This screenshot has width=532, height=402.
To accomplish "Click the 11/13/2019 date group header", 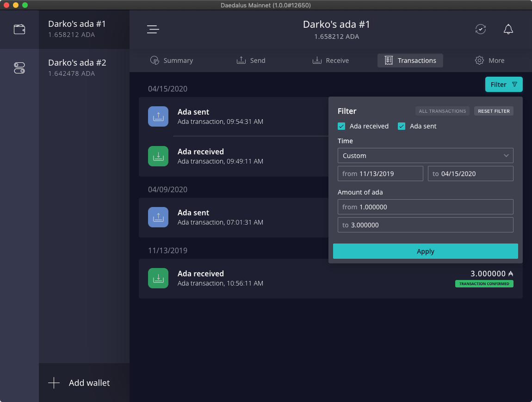I will (167, 250).
